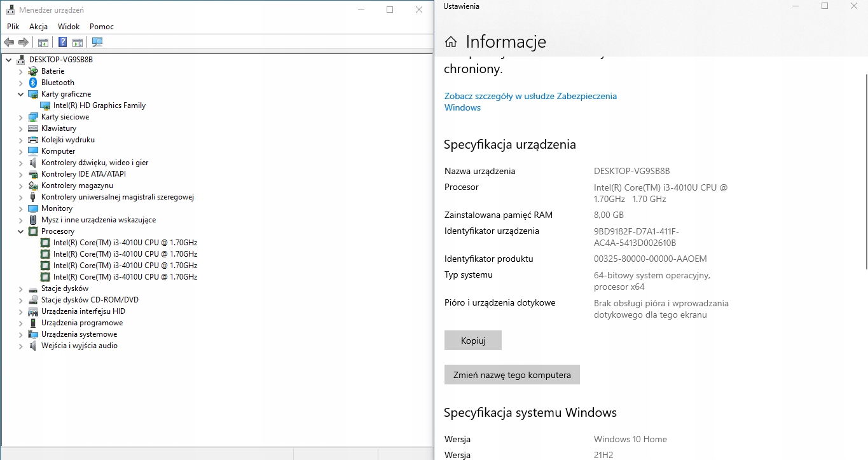The image size is (868, 460).
Task: Expand the Urządzenia systemowe category
Action: tap(20, 334)
